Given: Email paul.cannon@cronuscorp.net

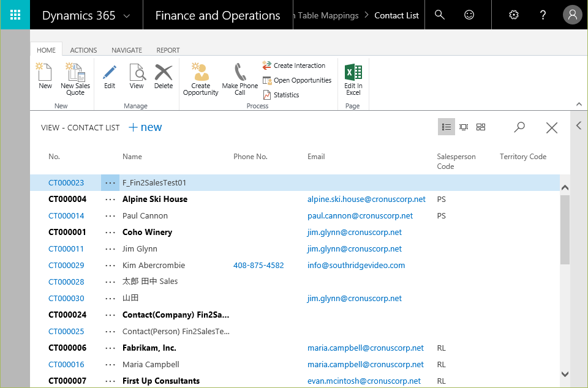Looking at the screenshot, I should 360,215.
